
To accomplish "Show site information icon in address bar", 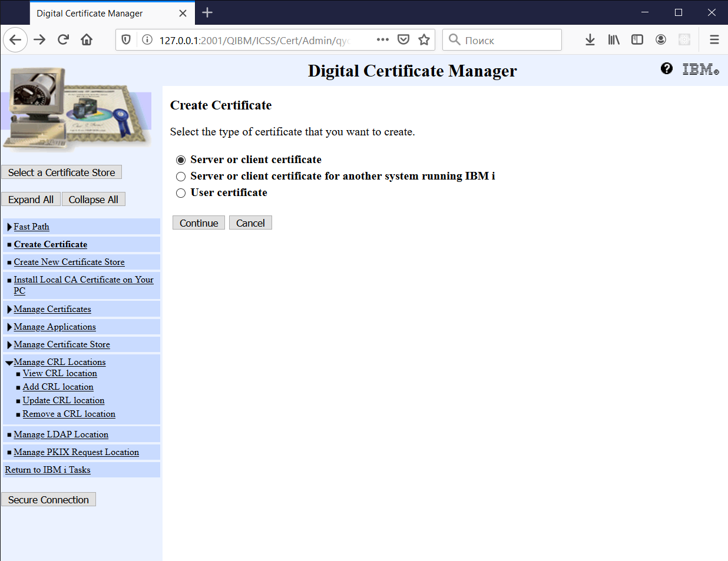I will click(147, 40).
